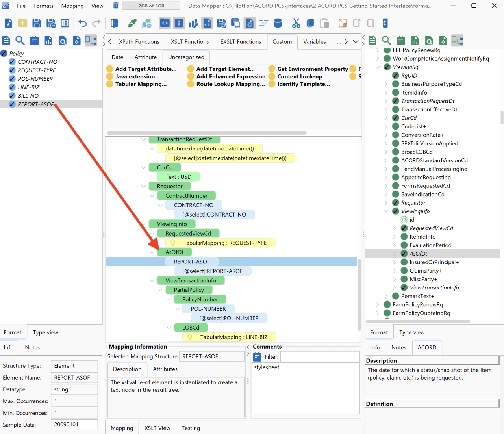Open the File menu
Screen dimensions: 504x434
[21, 6]
